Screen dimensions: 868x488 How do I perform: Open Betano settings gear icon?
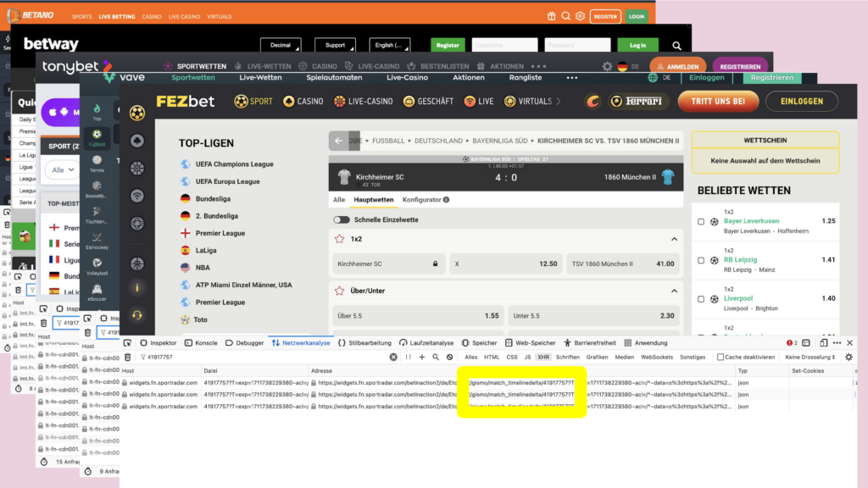[x=580, y=16]
